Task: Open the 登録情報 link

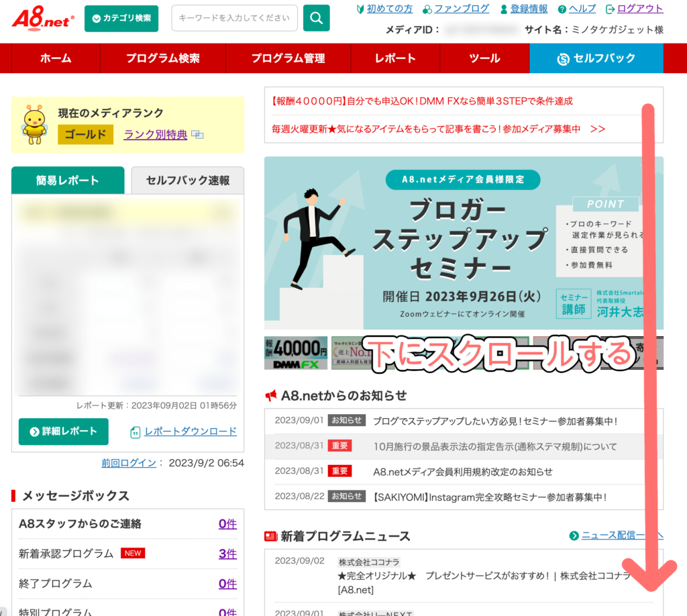Action: click(x=529, y=8)
